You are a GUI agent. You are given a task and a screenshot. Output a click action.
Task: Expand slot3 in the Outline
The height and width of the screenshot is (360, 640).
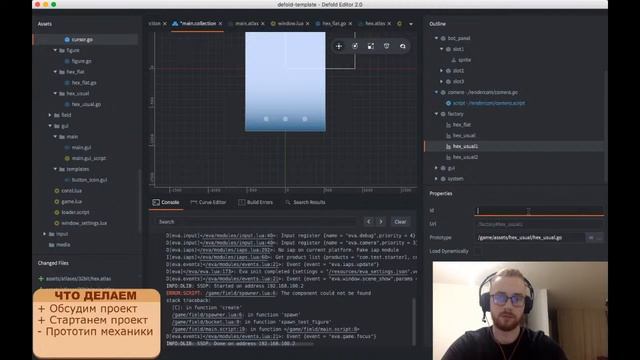click(x=441, y=82)
